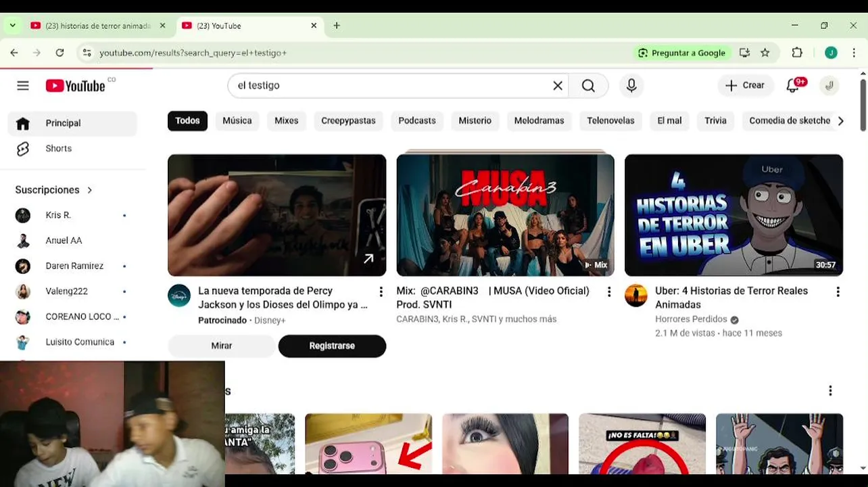
Task: Click the Crear button
Action: [x=746, y=85]
